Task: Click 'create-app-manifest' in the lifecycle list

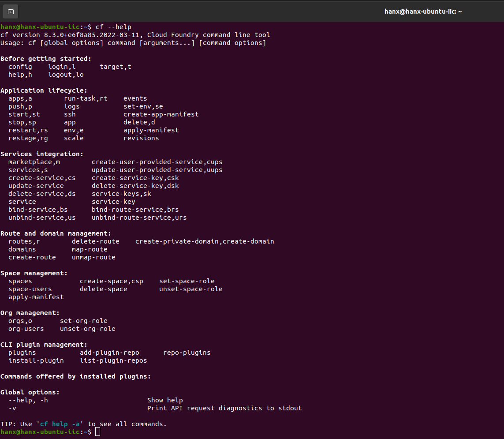Action: 161,114
